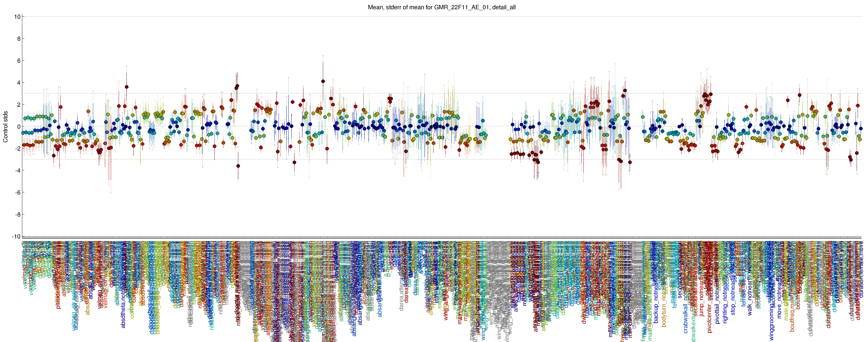Click the navy 'absdtheta,not' x-axis label
The width and height of the screenshot is (868, 342).
(x=123, y=310)
